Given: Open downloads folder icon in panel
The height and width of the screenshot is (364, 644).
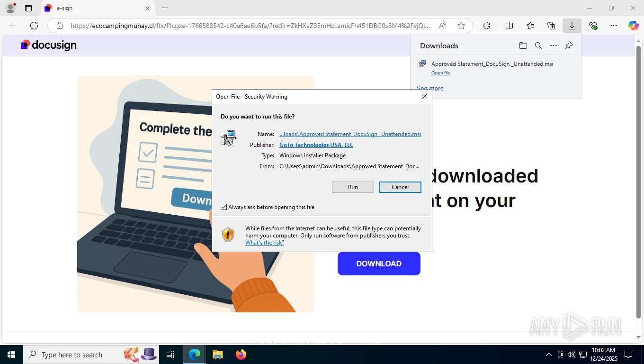Looking at the screenshot, I should 523,45.
